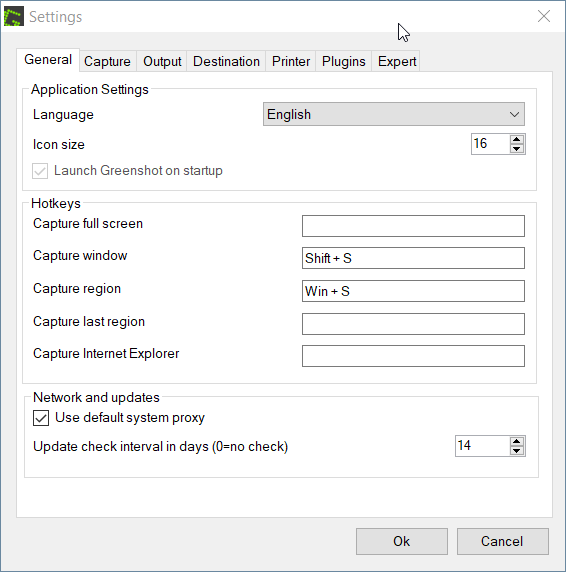Increase icon size with up arrow

click(516, 139)
